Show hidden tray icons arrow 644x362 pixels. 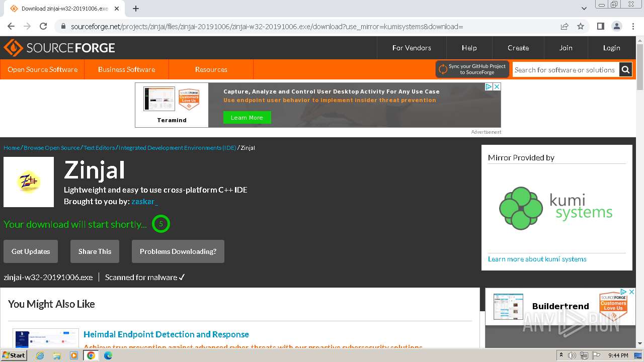561,355
